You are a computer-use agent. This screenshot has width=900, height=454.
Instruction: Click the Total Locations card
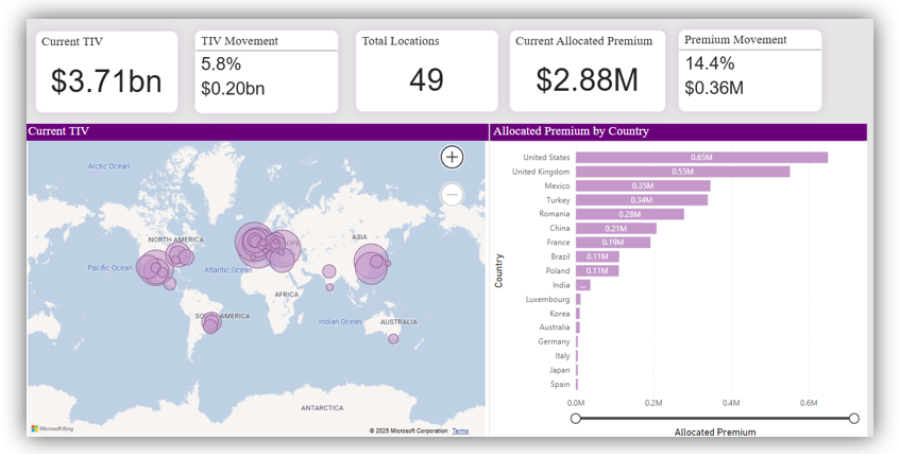(426, 71)
